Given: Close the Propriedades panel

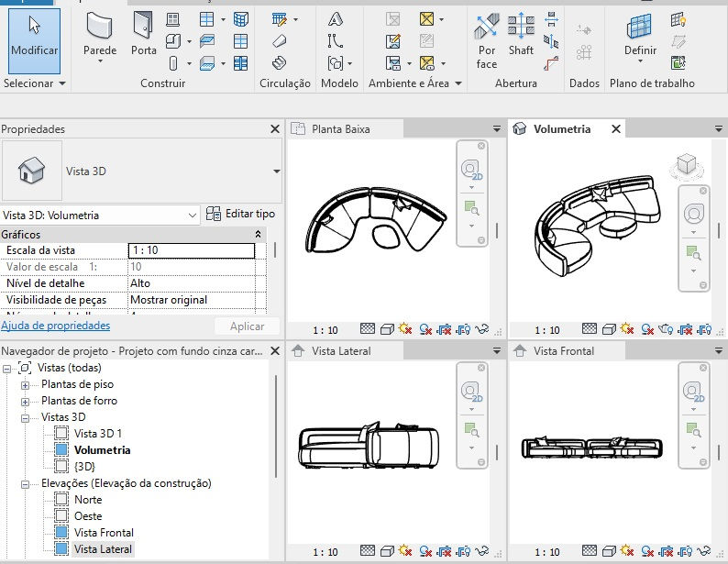Looking at the screenshot, I should (275, 129).
